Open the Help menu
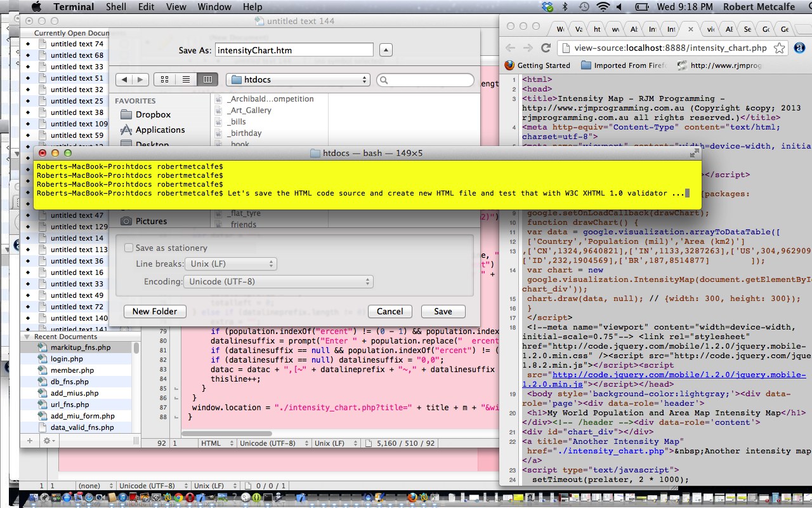 252,7
